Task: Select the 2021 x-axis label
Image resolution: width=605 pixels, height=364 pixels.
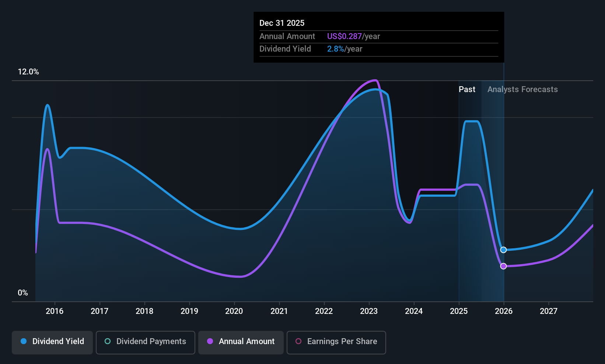Action: [x=279, y=311]
